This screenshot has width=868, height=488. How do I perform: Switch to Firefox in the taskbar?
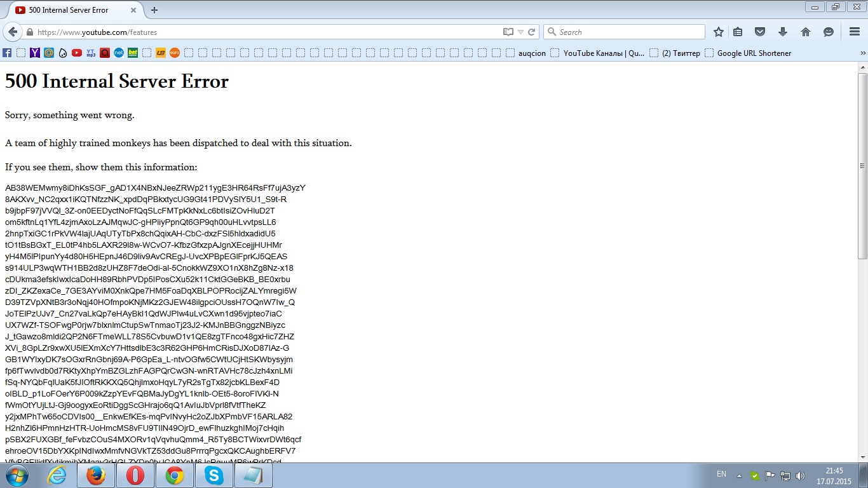(96, 475)
